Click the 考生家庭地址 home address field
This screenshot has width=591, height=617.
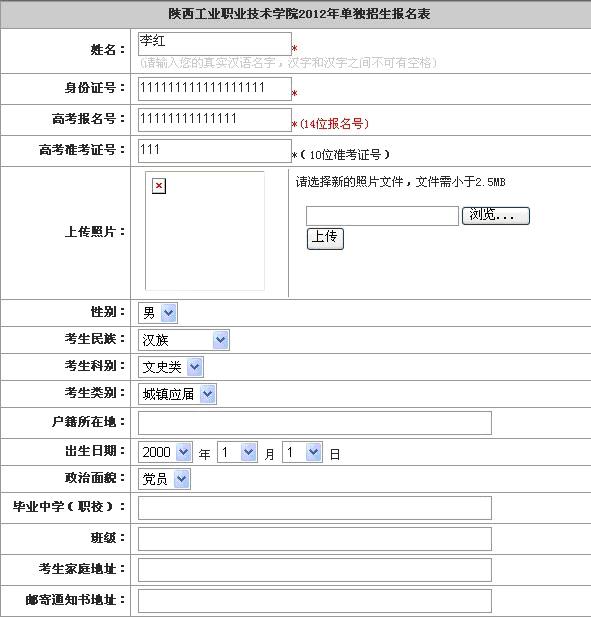(x=315, y=570)
